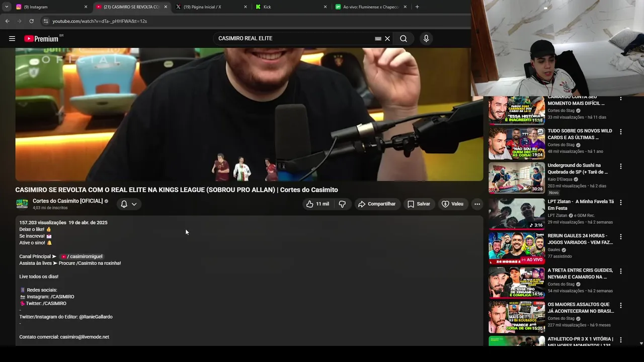
Task: Share the video via Compartilhar
Action: point(377,204)
